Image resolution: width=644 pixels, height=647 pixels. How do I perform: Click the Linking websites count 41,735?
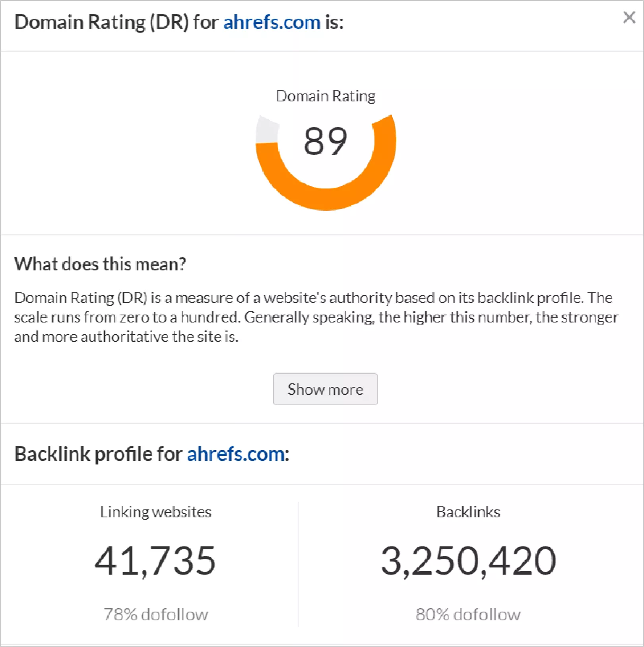pyautogui.click(x=155, y=561)
